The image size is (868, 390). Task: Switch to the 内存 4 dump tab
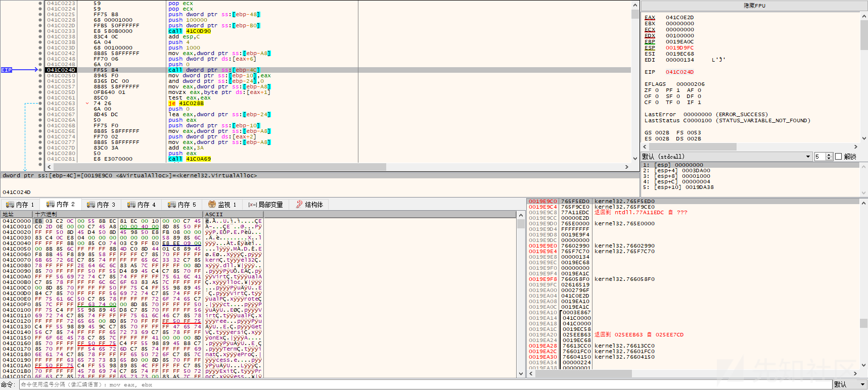pos(142,205)
